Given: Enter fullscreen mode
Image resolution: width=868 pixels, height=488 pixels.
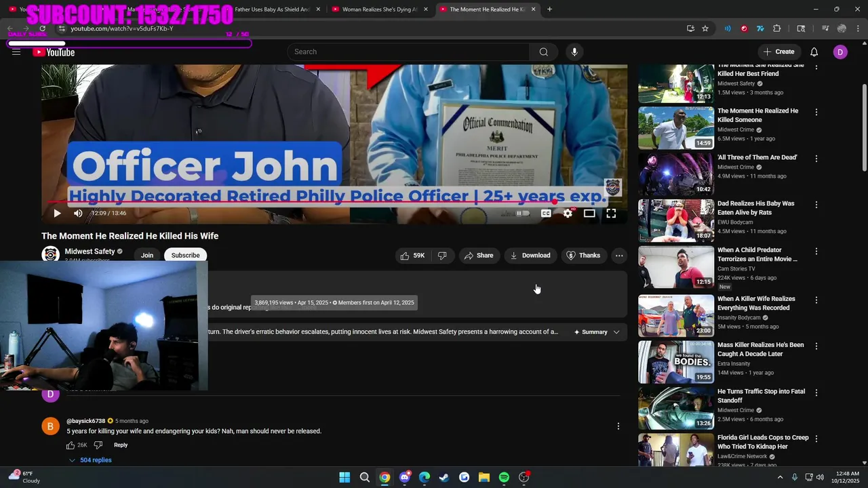Looking at the screenshot, I should (x=611, y=213).
